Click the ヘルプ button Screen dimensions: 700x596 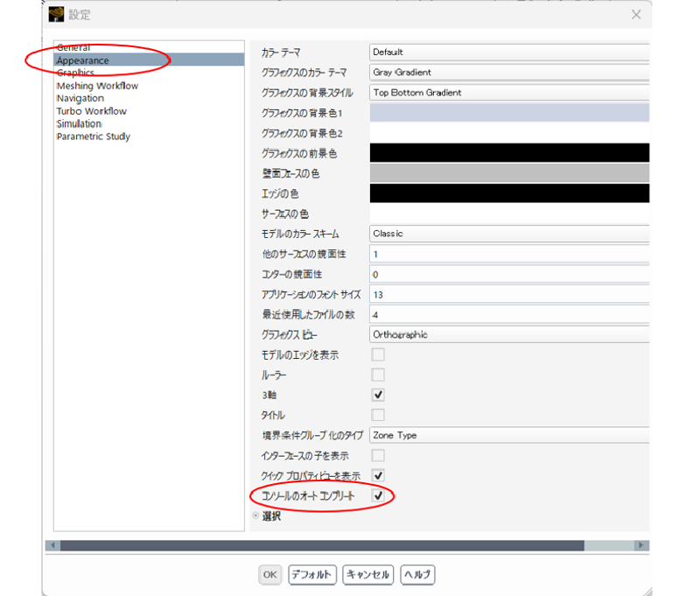417,575
